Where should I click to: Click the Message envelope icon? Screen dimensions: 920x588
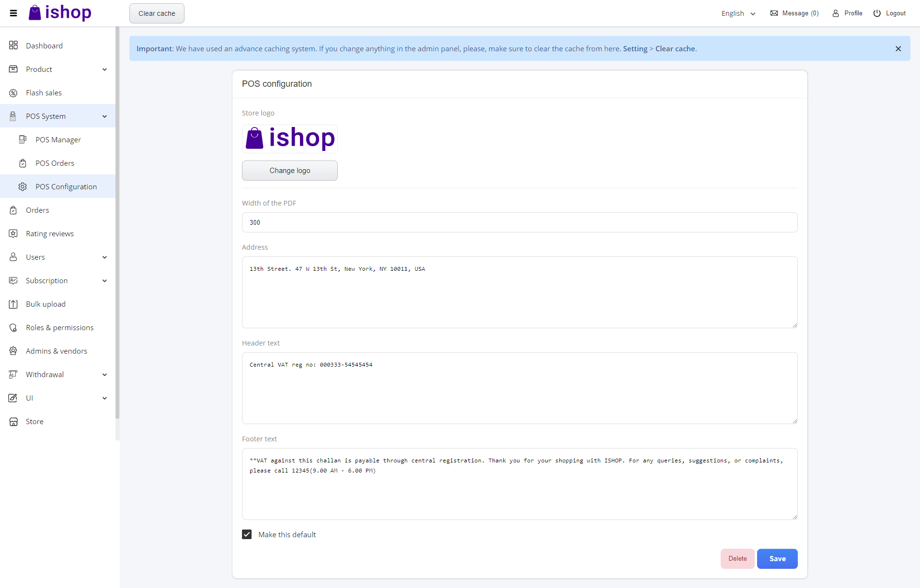click(x=774, y=13)
